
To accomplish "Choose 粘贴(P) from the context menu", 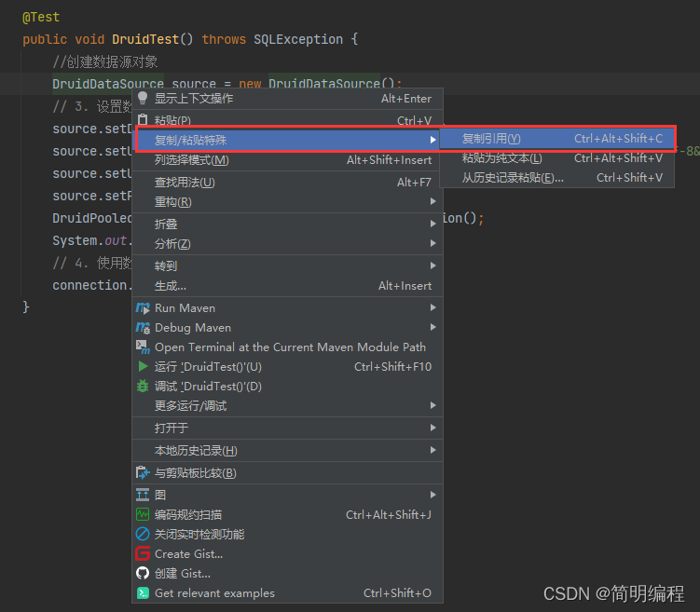I will [x=287, y=119].
